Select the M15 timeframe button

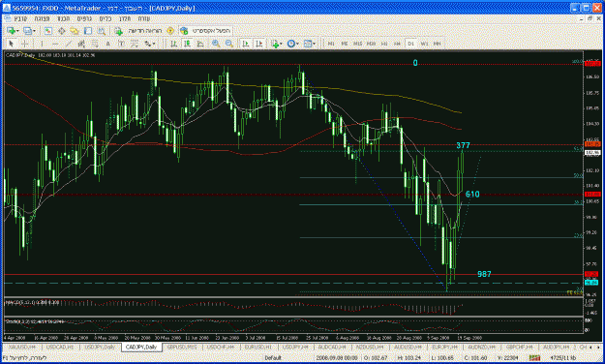pos(357,44)
